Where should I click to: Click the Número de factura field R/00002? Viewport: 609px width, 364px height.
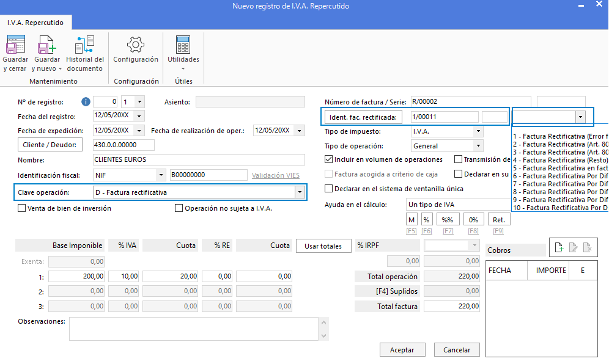click(x=471, y=101)
